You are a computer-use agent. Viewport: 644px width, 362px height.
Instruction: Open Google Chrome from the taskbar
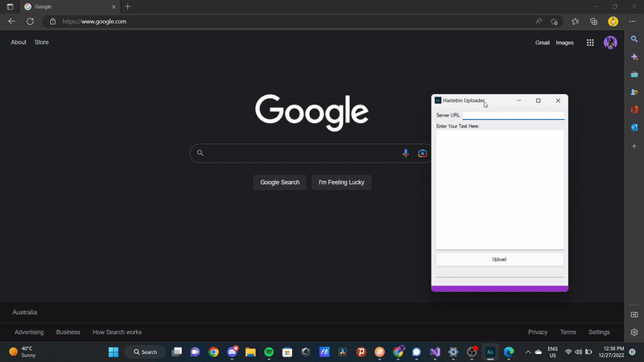pyautogui.click(x=213, y=352)
